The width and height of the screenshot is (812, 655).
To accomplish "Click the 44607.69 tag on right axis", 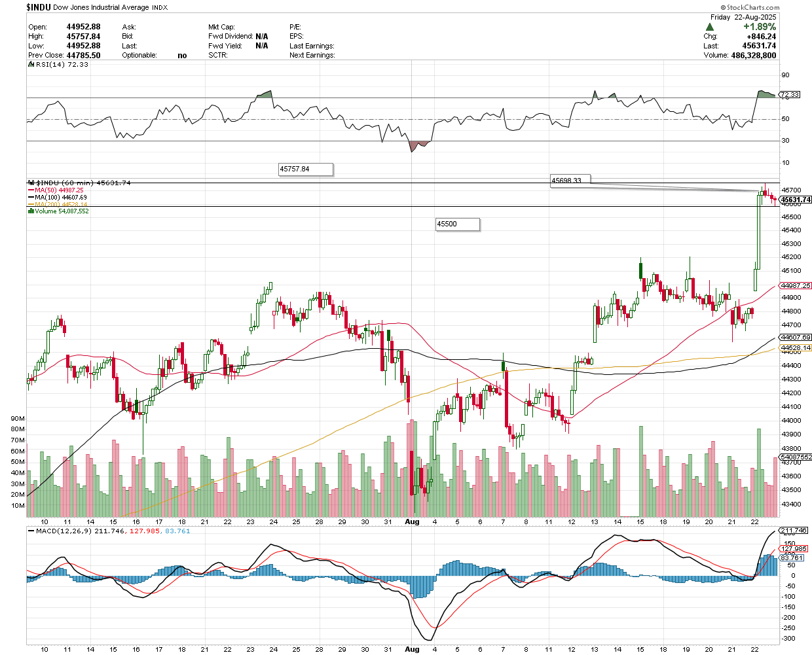I will tap(796, 338).
